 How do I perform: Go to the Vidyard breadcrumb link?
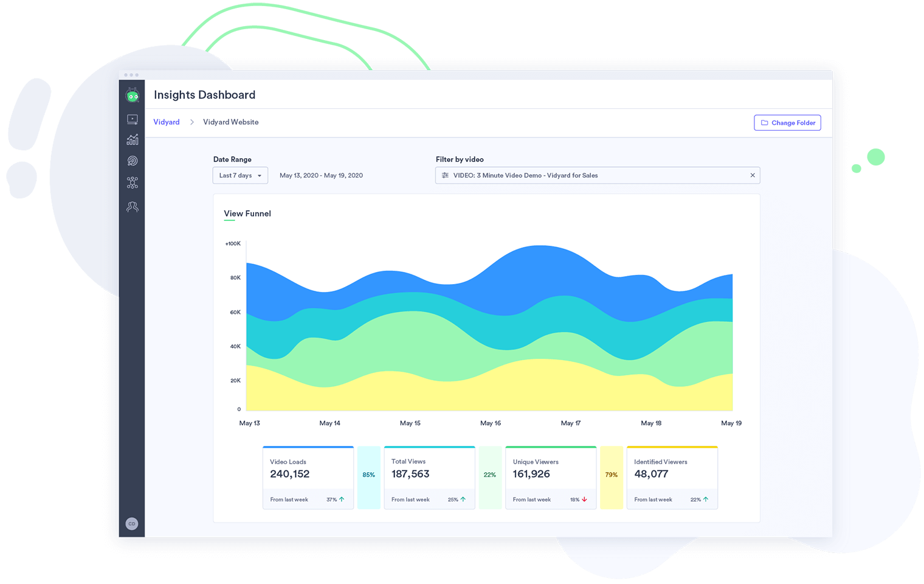tap(167, 122)
